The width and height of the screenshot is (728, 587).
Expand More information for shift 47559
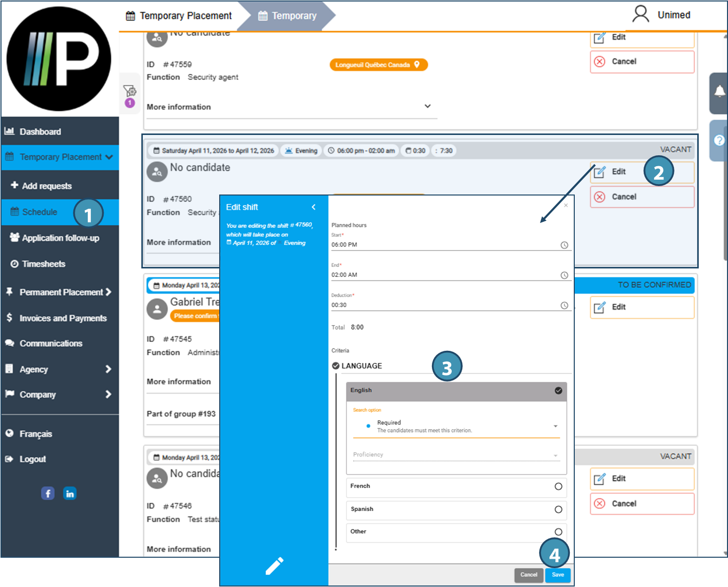(427, 107)
